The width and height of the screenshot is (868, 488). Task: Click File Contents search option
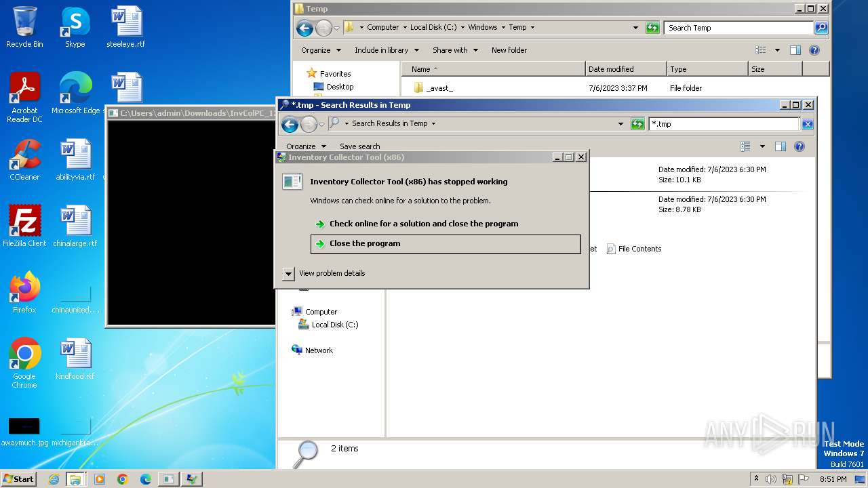point(633,249)
